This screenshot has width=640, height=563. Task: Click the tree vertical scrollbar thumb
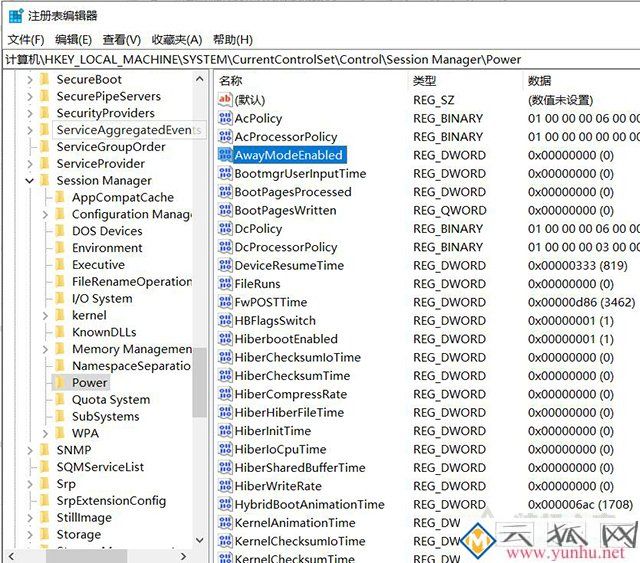pyautogui.click(x=200, y=382)
